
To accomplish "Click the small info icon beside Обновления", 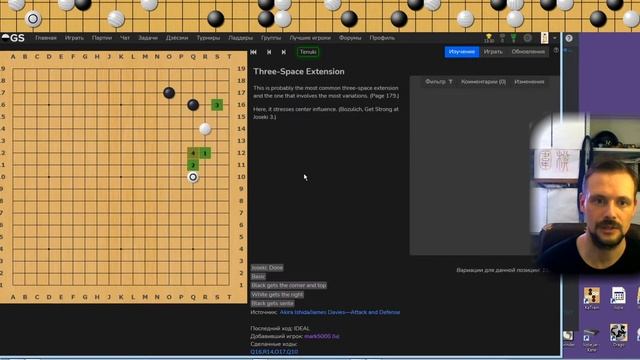I will [556, 51].
